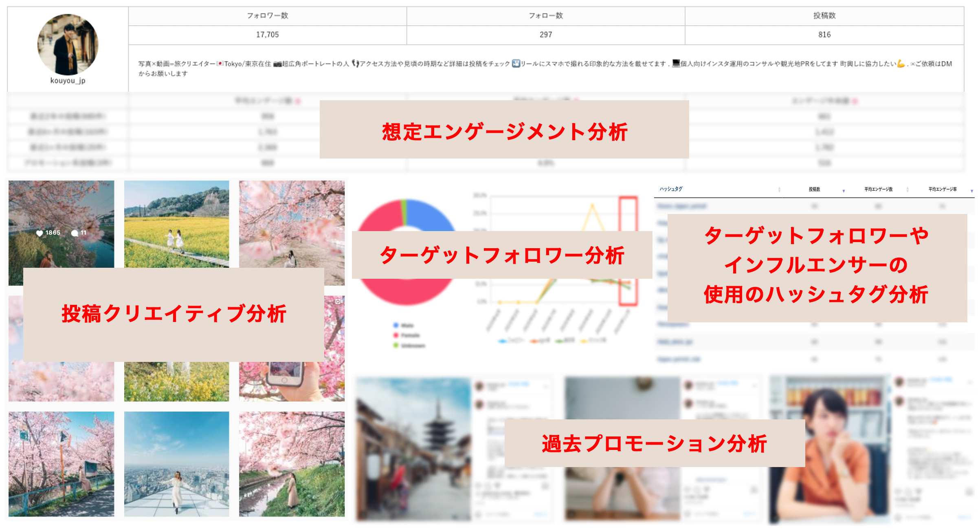Open the sort control on the ハッシュタグ column
Image resolution: width=980 pixels, height=529 pixels.
779,189
